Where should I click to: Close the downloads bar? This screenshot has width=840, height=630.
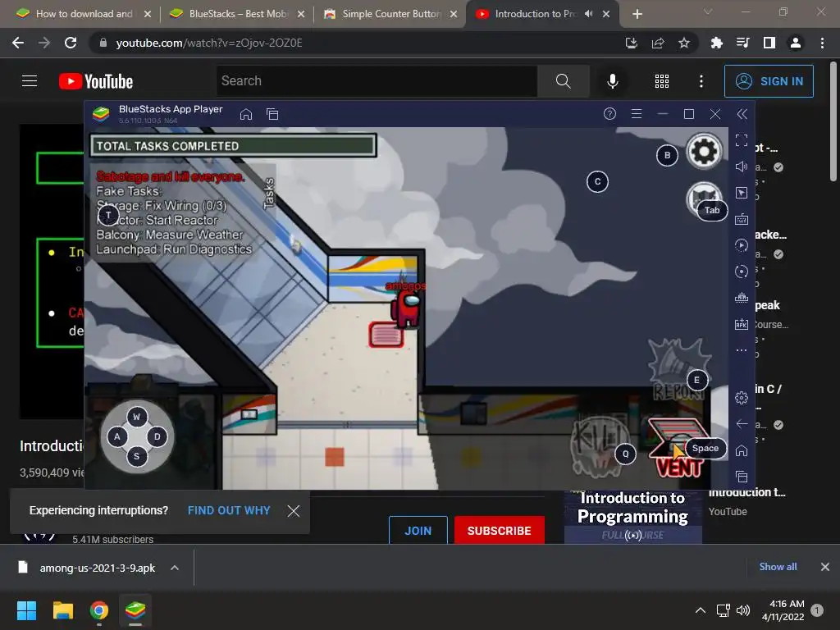pyautogui.click(x=825, y=567)
